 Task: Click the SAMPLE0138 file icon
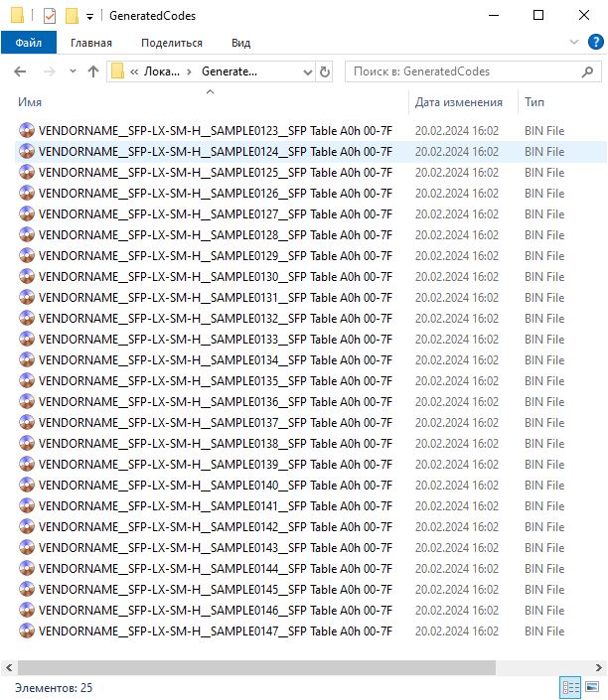[x=27, y=443]
